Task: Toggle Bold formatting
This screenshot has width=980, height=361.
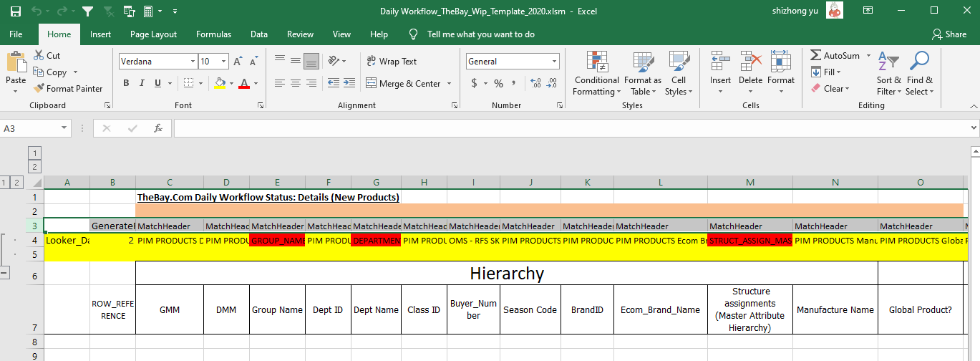Action: 126,83
